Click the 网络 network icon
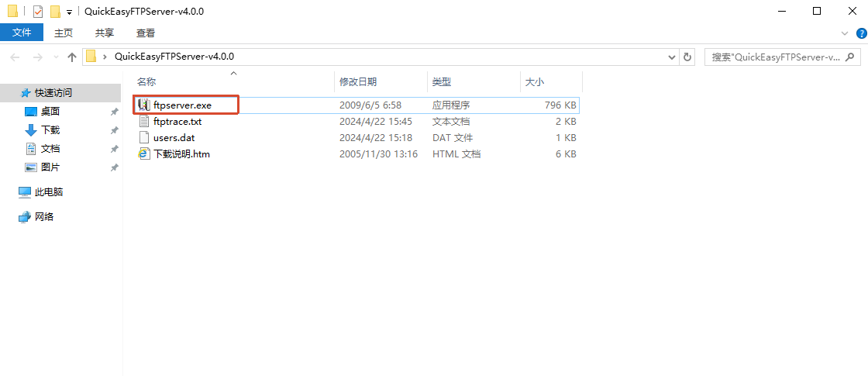Screen dimensions: 868x376 (x=25, y=217)
